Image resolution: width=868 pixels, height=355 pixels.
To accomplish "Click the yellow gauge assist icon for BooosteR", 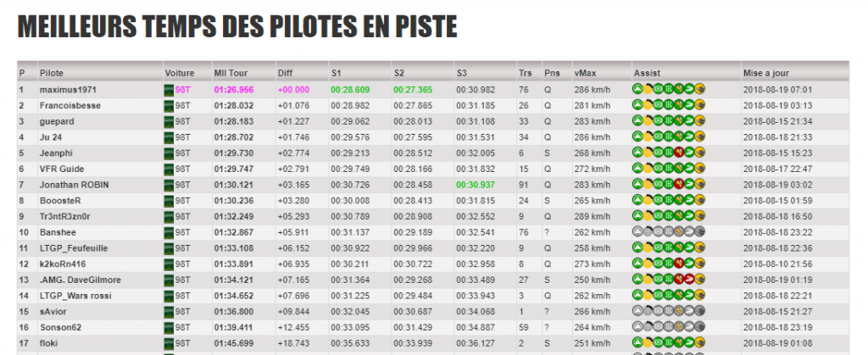I will (648, 200).
